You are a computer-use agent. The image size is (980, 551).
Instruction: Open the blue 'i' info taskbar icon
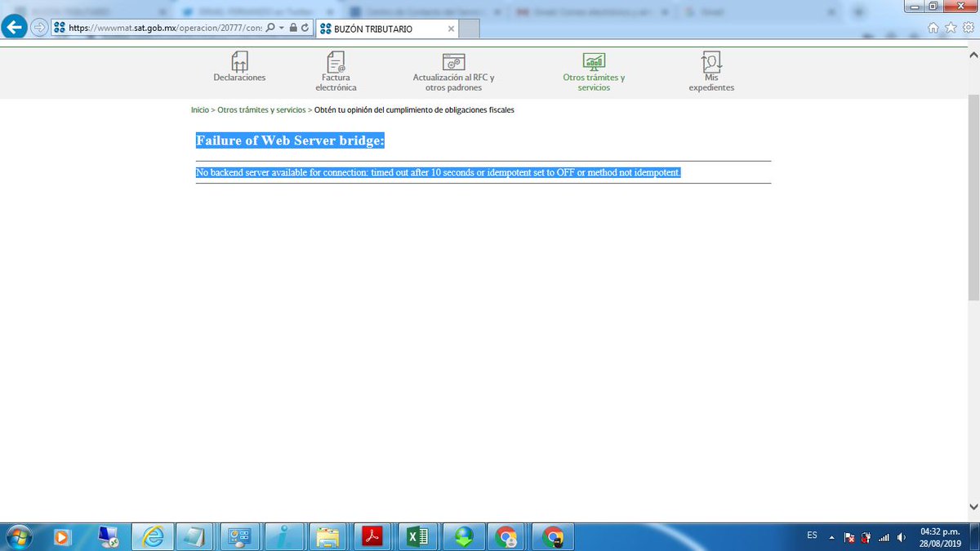tap(285, 536)
